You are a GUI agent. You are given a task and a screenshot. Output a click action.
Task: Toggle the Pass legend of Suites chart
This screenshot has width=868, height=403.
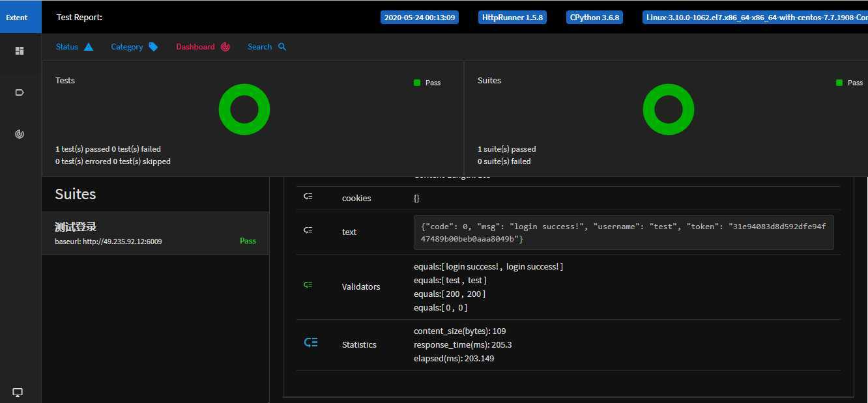coord(850,83)
